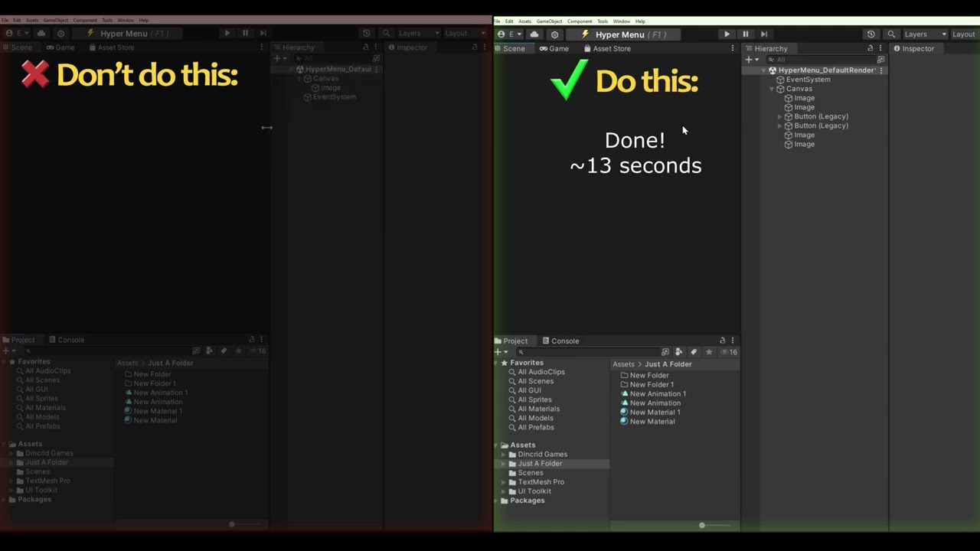
Task: Adjust Project icon size slider, right window
Action: 701,525
